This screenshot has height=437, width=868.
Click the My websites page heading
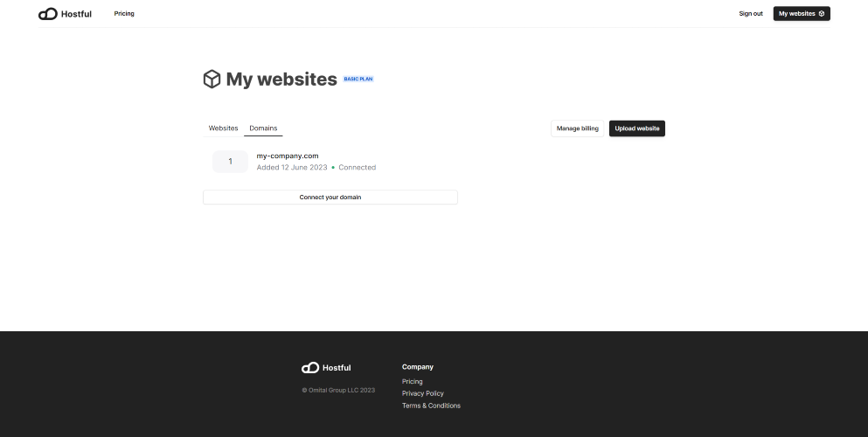coord(281,80)
